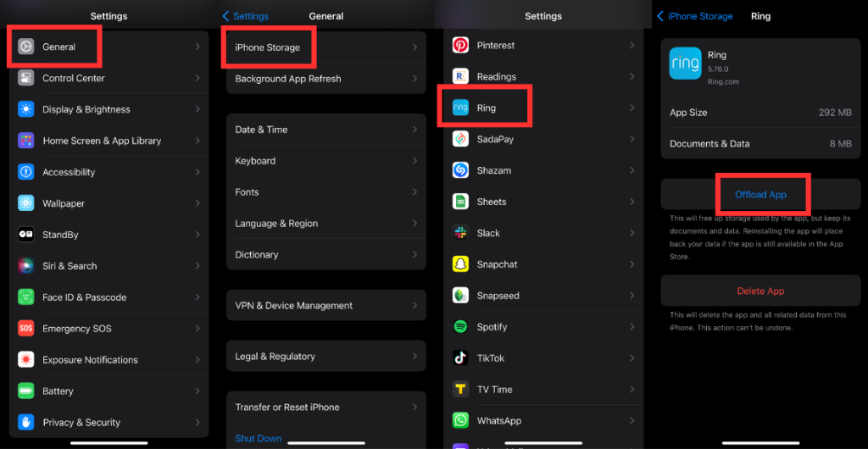Go back to iPhone Storage
This screenshot has width=868, height=449.
695,16
